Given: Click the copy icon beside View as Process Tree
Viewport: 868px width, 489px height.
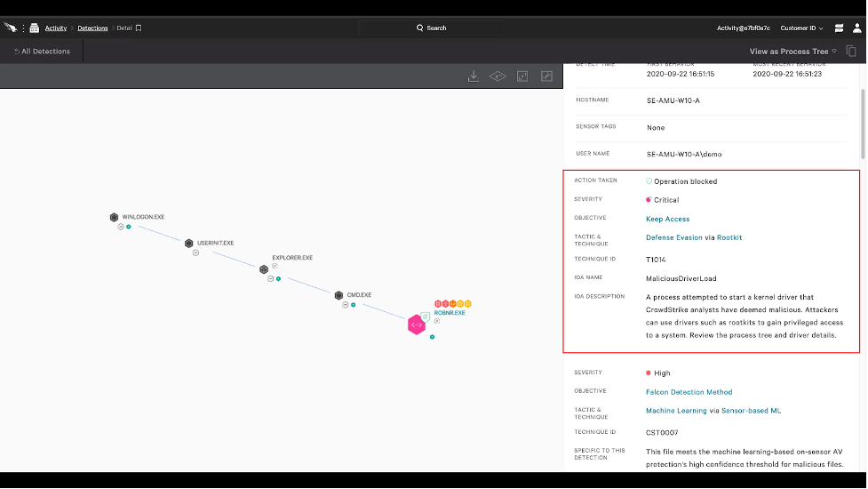Looking at the screenshot, I should click(851, 52).
